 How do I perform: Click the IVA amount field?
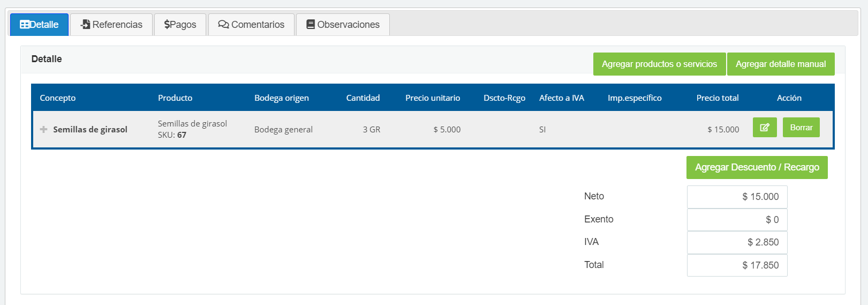[x=737, y=242]
